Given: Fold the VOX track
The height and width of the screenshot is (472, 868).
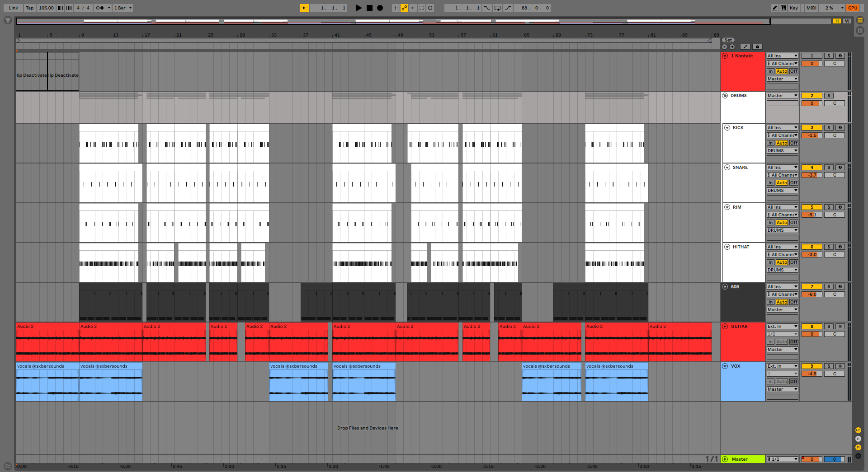Looking at the screenshot, I should tap(725, 366).
